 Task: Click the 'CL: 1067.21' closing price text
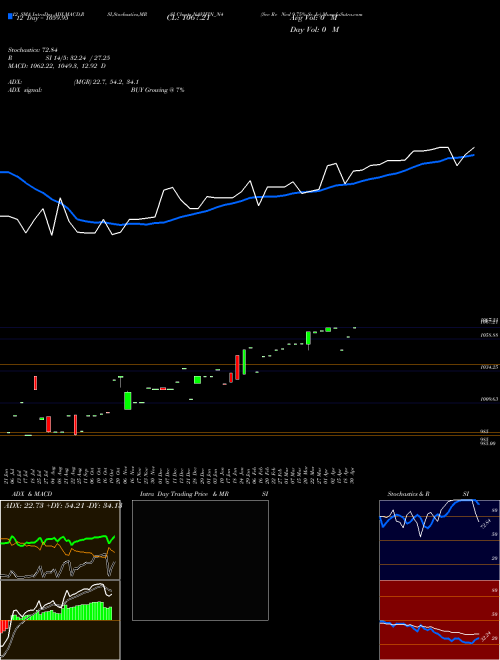pos(188,19)
